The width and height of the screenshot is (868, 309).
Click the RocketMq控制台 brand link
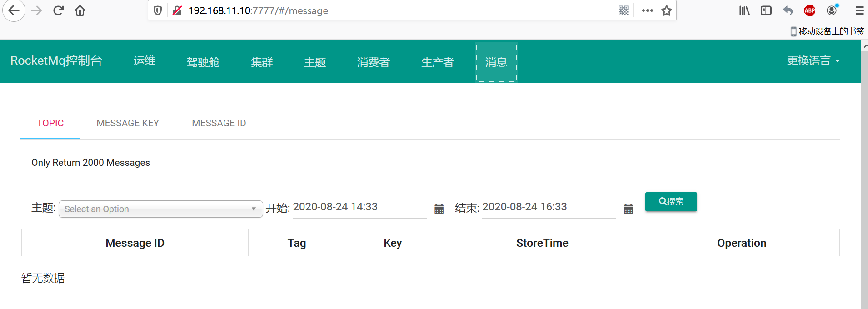(56, 60)
